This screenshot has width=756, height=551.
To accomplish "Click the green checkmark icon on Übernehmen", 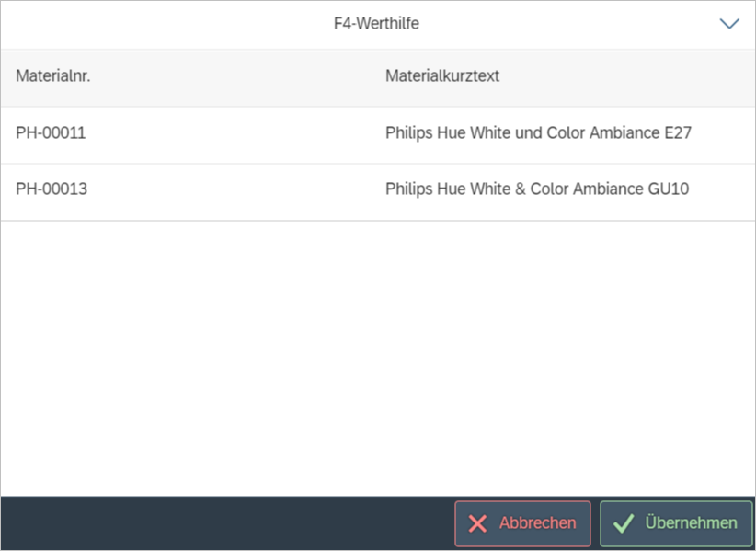I will coord(624,523).
